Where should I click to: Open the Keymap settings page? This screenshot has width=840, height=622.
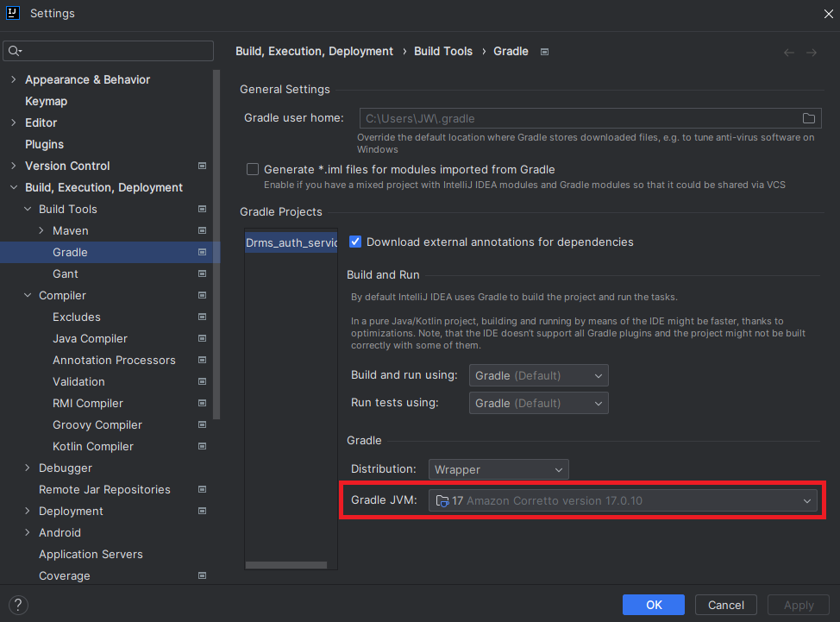[46, 101]
